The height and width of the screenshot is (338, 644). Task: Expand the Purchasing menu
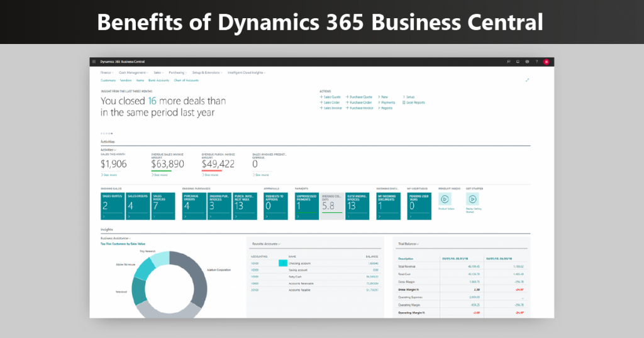pyautogui.click(x=178, y=73)
